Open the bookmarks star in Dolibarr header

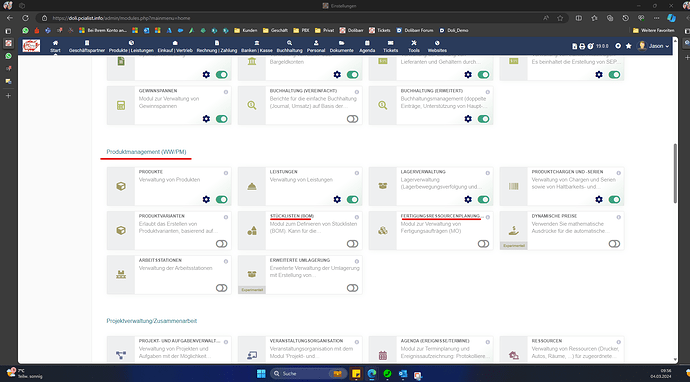click(x=629, y=46)
